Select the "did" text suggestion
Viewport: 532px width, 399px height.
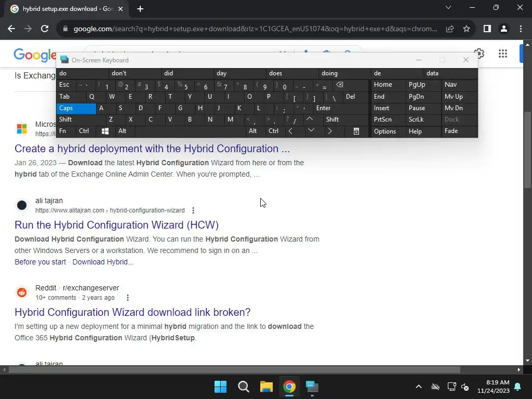[187, 73]
